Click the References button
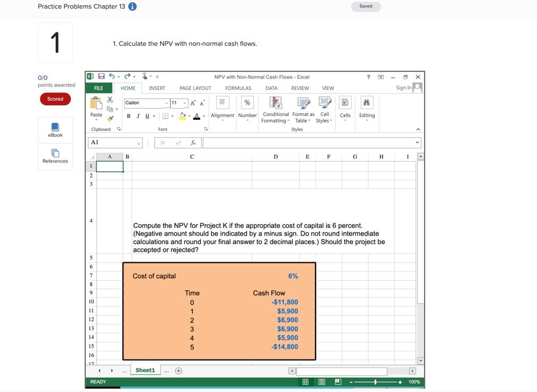This screenshot has height=392, width=537. (55, 156)
